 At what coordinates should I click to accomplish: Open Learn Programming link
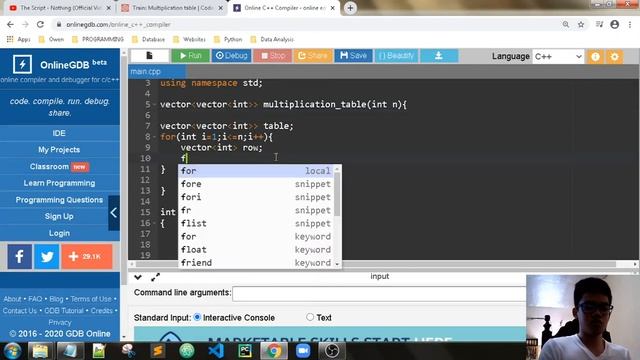click(60, 183)
